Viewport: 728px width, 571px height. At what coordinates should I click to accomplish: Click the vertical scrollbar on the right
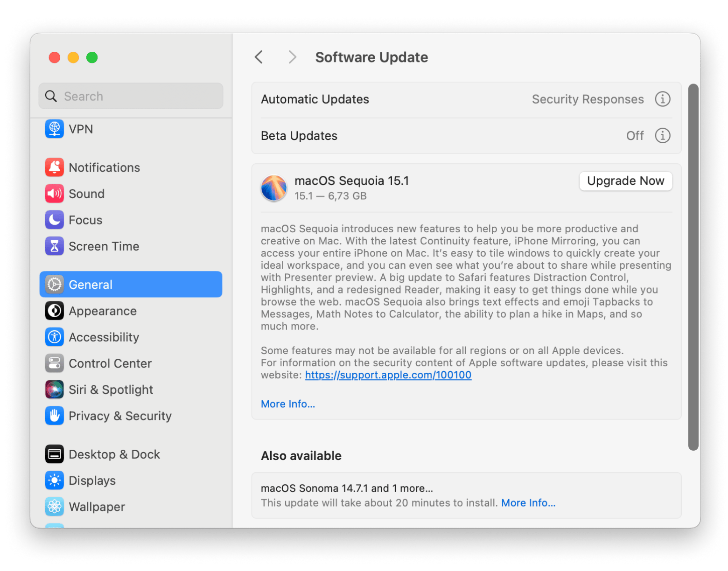693,267
